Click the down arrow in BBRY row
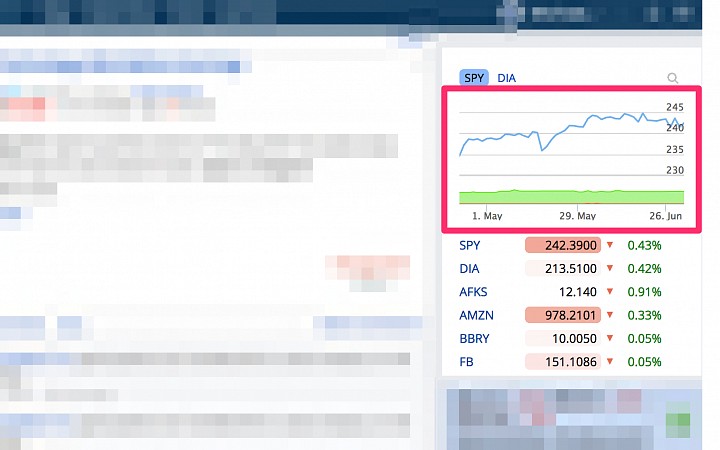The image size is (720, 450). point(610,338)
